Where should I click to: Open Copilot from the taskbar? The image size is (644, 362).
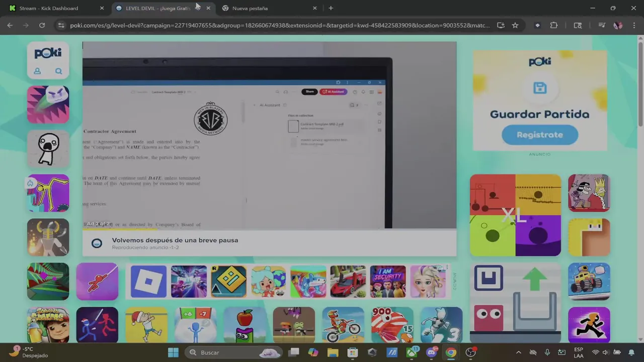313,352
